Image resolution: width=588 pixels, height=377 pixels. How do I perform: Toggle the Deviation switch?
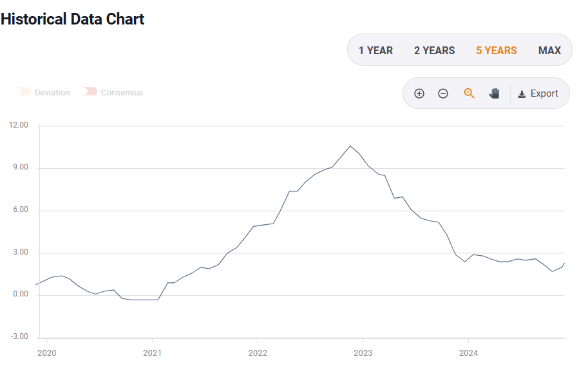point(24,92)
